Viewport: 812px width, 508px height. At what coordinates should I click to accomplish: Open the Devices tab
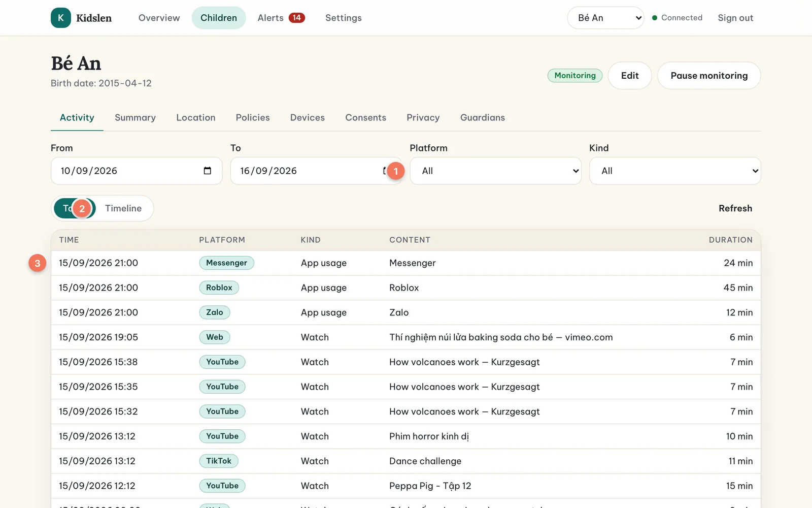click(x=308, y=118)
